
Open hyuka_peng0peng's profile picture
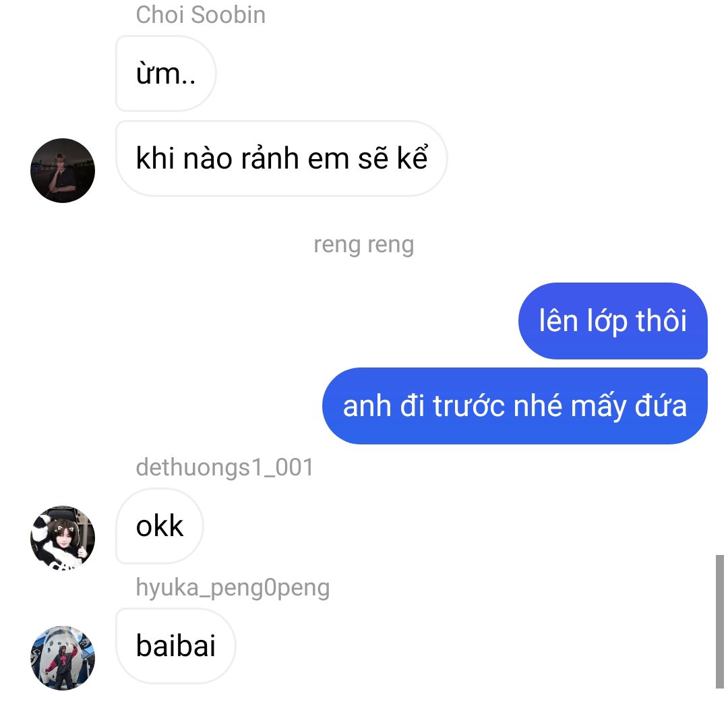(63, 658)
